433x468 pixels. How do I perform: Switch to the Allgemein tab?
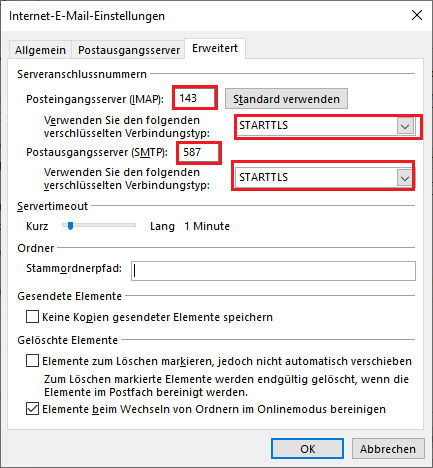40,50
